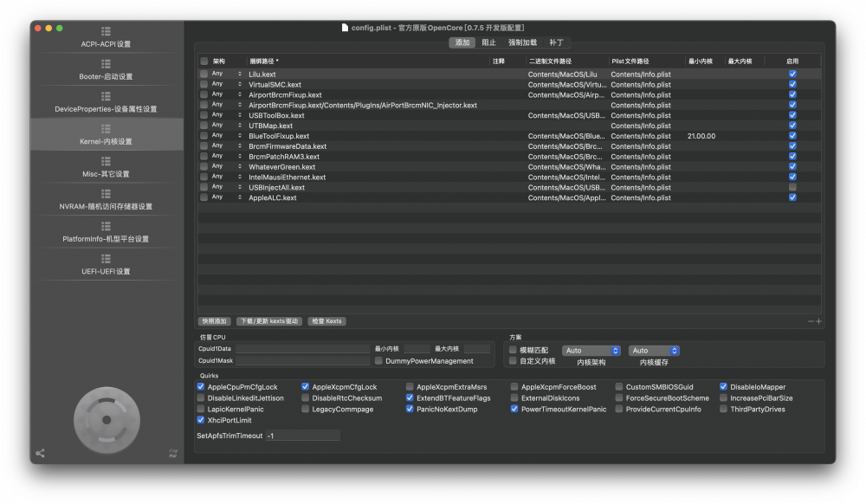The width and height of the screenshot is (866, 504).
Task: Open the 内核缓存 Auto dropdown
Action: [654, 351]
